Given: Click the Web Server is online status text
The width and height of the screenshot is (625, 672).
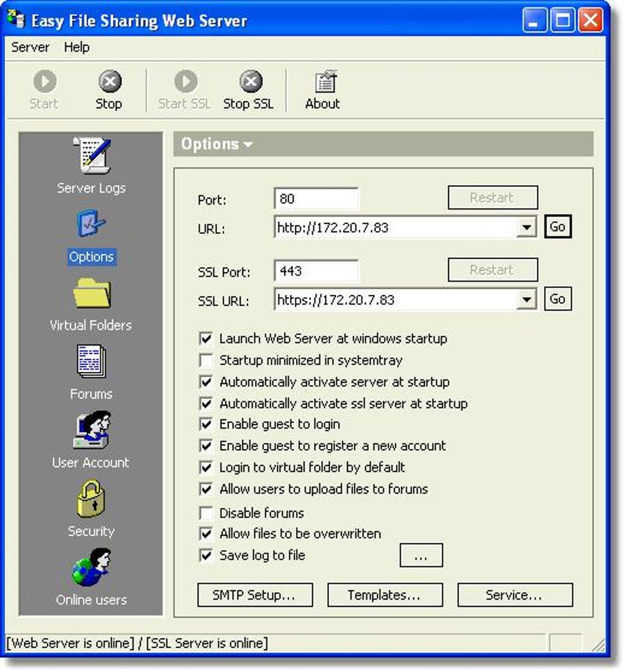Looking at the screenshot, I should 70,643.
